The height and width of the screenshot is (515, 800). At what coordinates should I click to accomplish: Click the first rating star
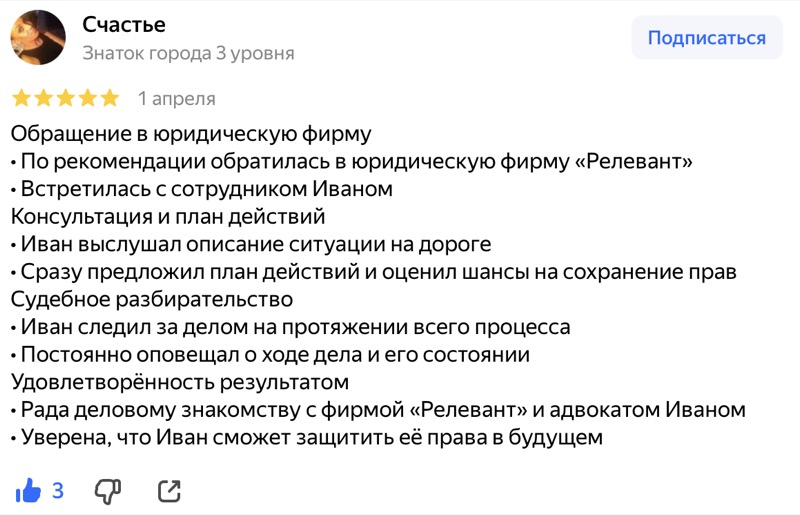[x=21, y=98]
